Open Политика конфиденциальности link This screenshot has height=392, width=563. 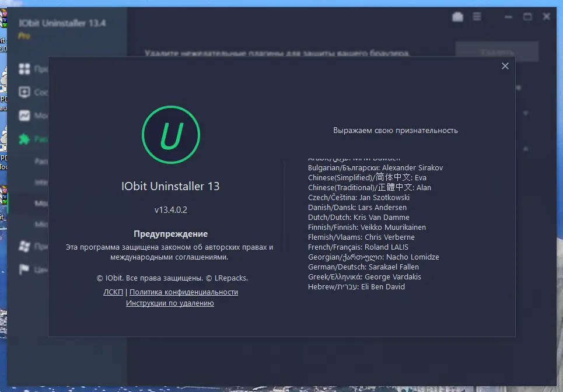pyautogui.click(x=183, y=292)
